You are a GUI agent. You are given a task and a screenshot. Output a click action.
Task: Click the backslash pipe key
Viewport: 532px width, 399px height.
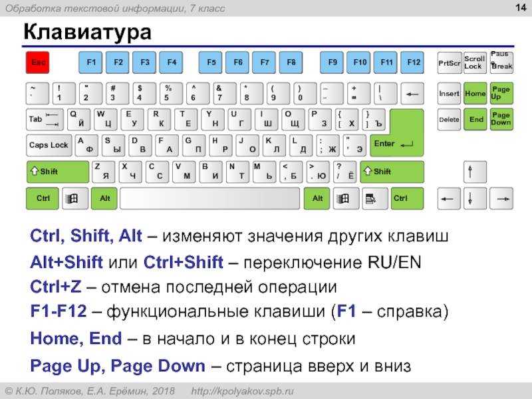pos(386,93)
